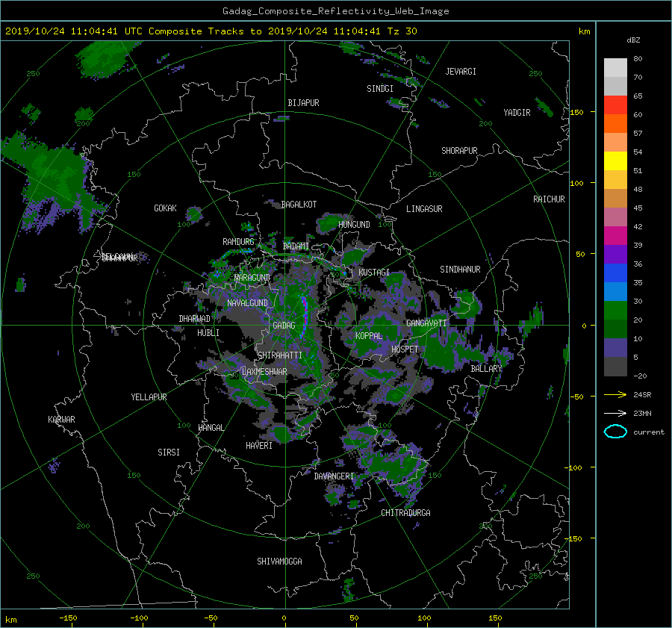Screen dimensions: 672x628
Task: Click the SHORAPUR city label
Action: [x=459, y=150]
